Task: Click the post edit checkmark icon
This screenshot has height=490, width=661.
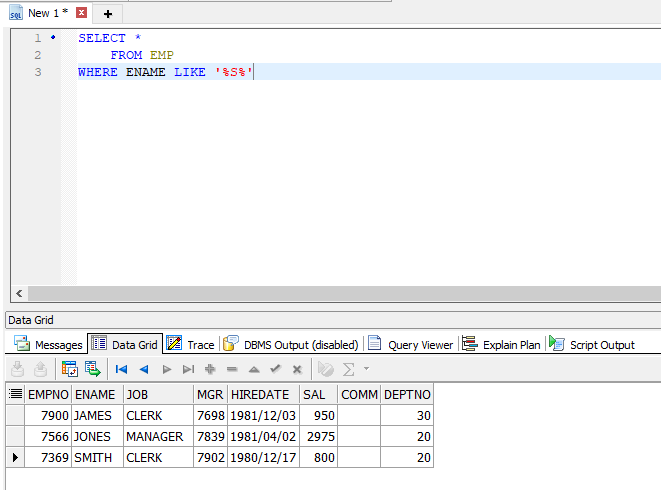Action: pyautogui.click(x=276, y=369)
